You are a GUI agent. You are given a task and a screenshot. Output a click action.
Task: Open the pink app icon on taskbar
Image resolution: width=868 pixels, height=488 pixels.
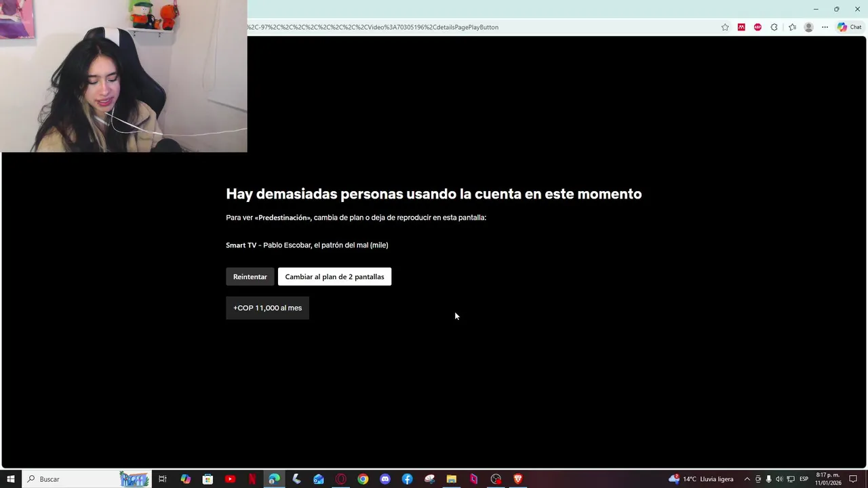(x=474, y=479)
